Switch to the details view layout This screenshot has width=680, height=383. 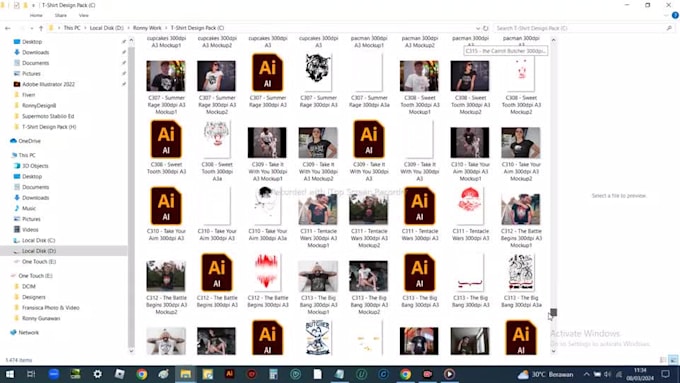tap(663, 360)
